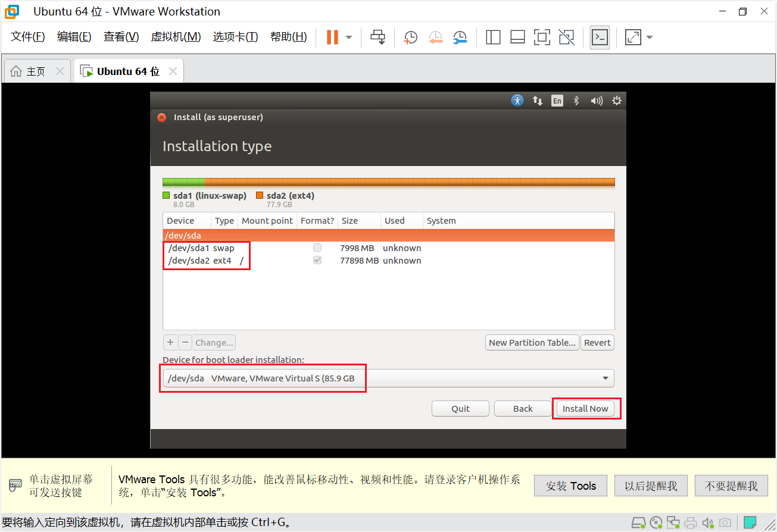Click the revert to snapshot icon

coord(435,37)
